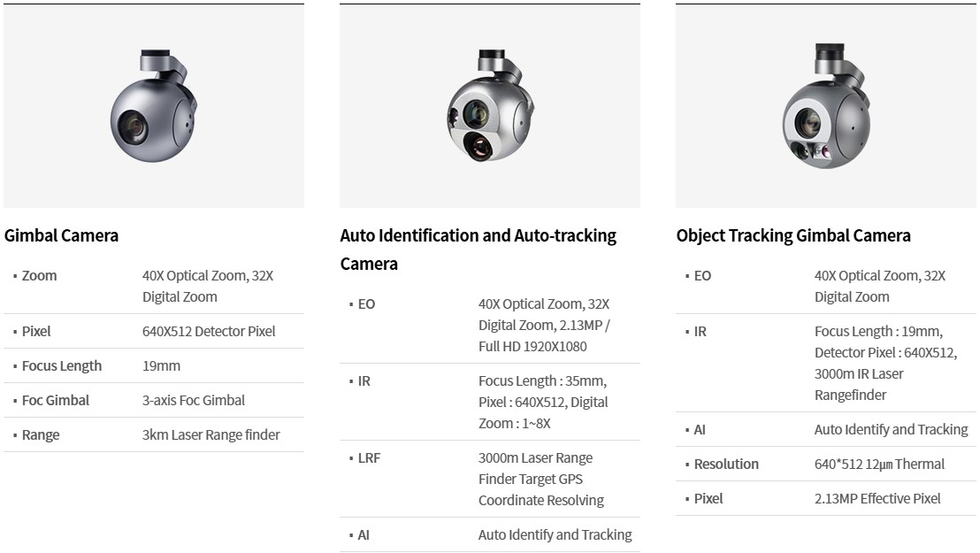The height and width of the screenshot is (553, 980).
Task: Open the Gimbal Camera product image
Action: click(154, 106)
